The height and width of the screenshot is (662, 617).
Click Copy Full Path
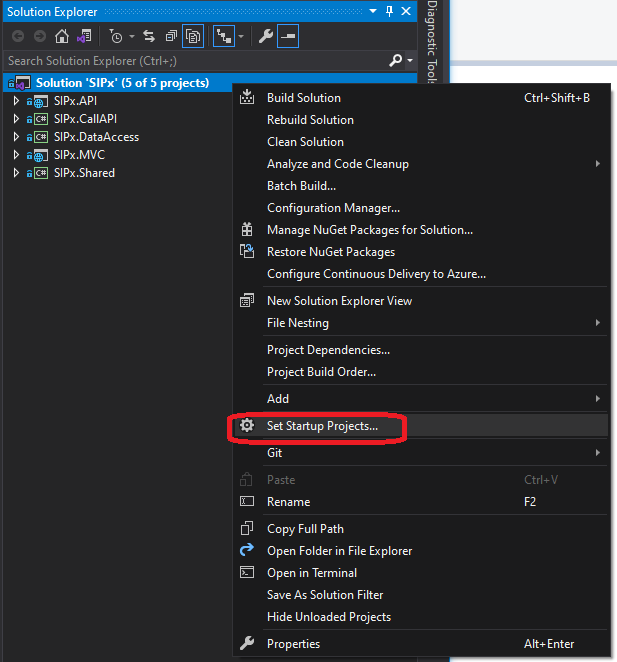click(421, 529)
